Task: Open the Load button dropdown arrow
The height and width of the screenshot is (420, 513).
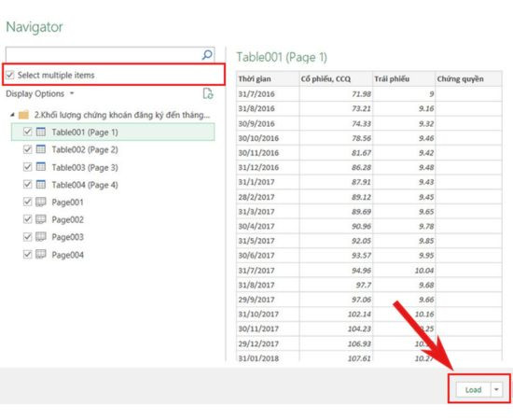Action: (x=496, y=389)
